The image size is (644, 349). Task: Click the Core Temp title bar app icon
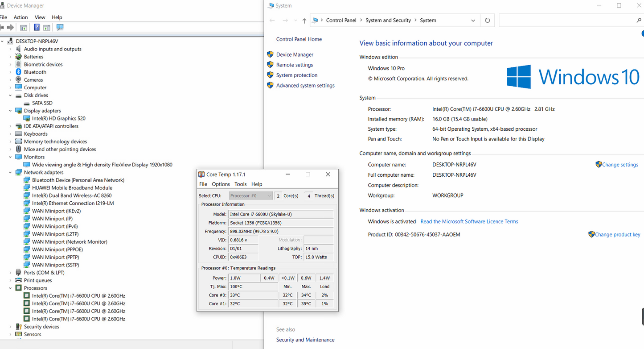pyautogui.click(x=201, y=174)
